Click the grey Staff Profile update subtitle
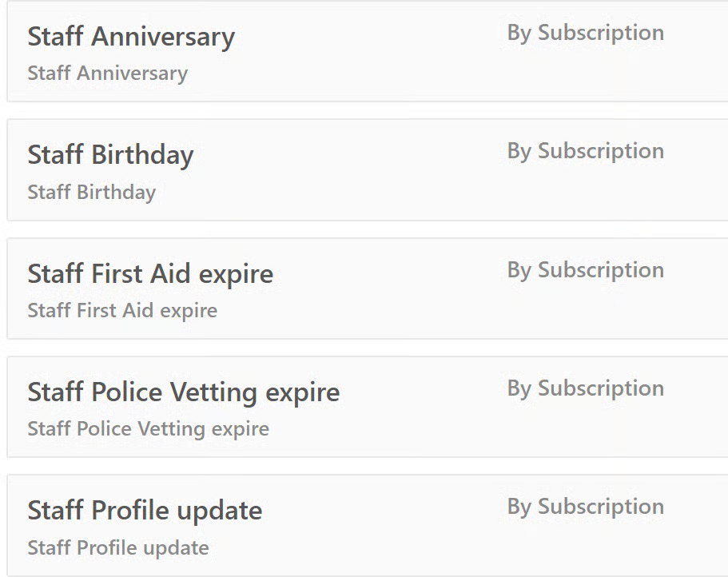 (118, 548)
